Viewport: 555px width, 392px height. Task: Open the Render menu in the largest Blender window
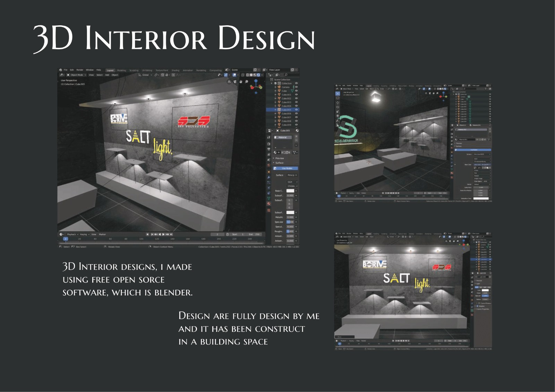pyautogui.click(x=80, y=70)
